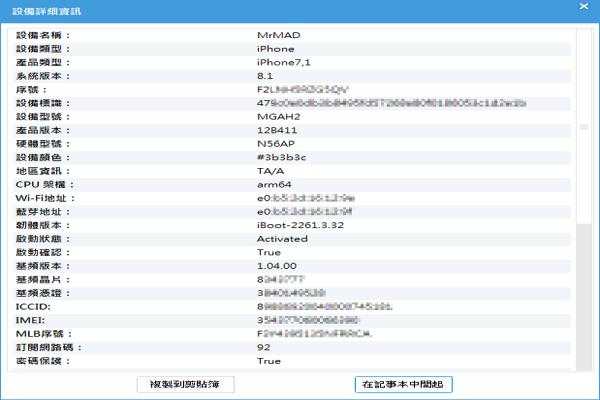Click the 設備詳細資訊 dialog title
The image size is (600, 400).
(x=46, y=11)
